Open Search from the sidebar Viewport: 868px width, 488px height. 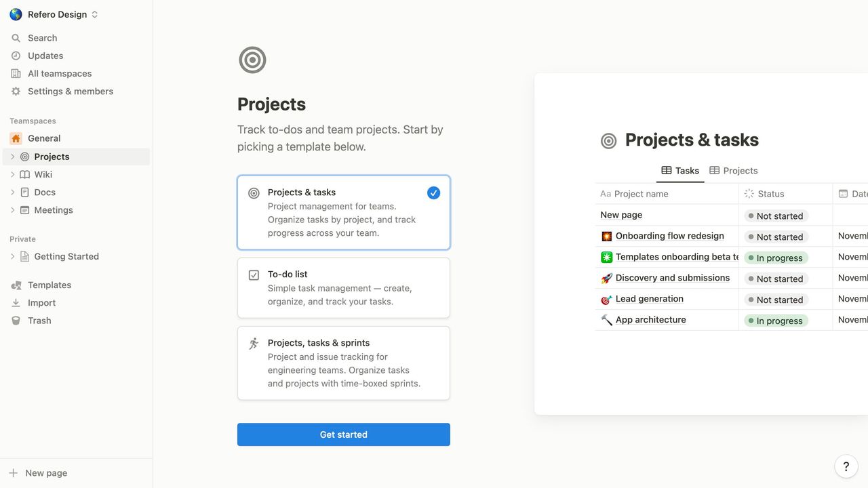pyautogui.click(x=42, y=38)
